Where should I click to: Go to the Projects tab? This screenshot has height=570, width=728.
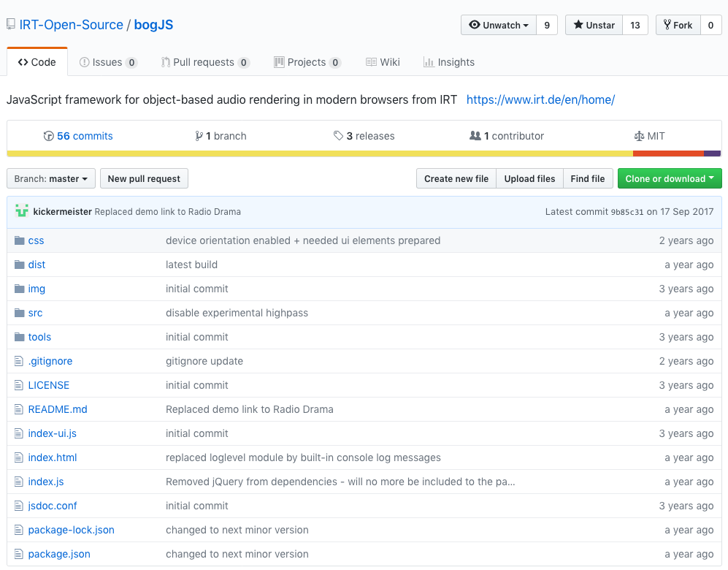(x=307, y=62)
